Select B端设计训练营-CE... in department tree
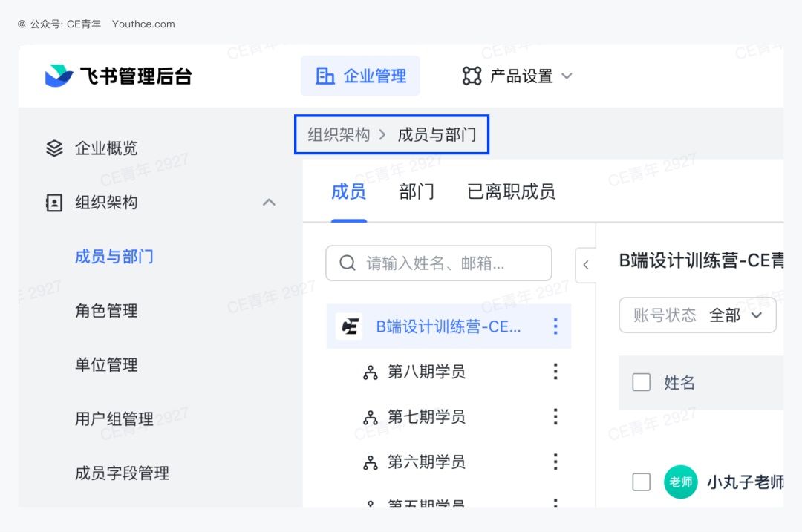Screen dimensions: 802x532 (x=449, y=326)
